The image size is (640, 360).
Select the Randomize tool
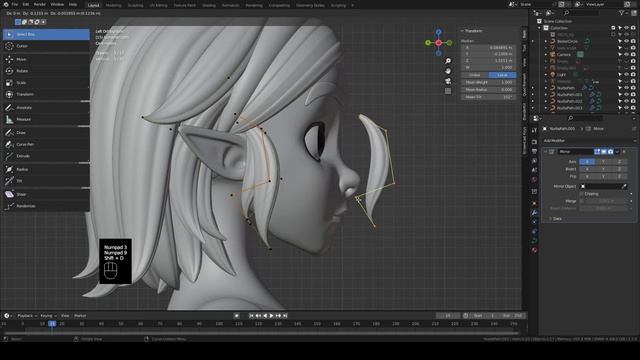point(46,206)
